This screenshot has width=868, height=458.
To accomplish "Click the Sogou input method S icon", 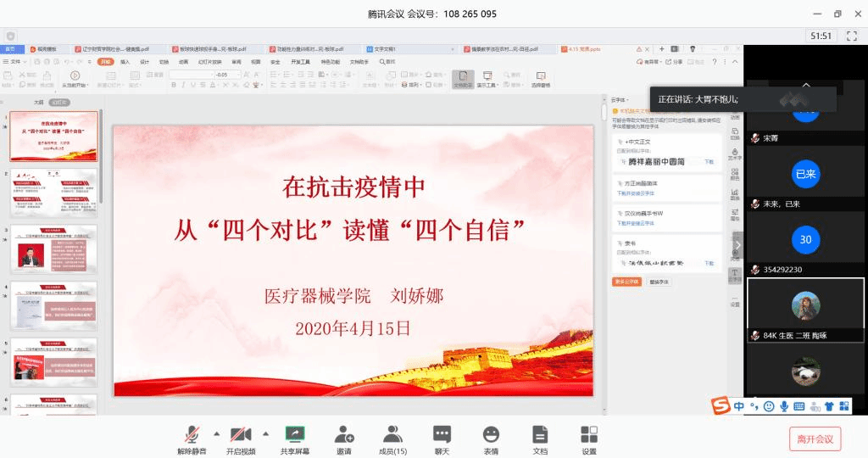I will click(x=720, y=406).
